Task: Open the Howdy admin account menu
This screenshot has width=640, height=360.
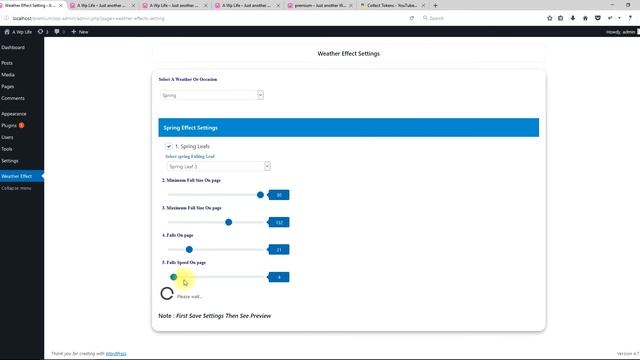Action: pyautogui.click(x=622, y=31)
